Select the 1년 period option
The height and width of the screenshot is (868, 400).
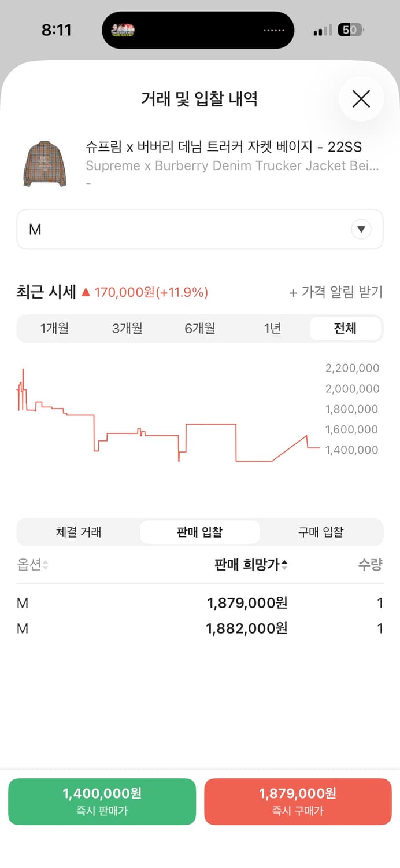pyautogui.click(x=273, y=328)
